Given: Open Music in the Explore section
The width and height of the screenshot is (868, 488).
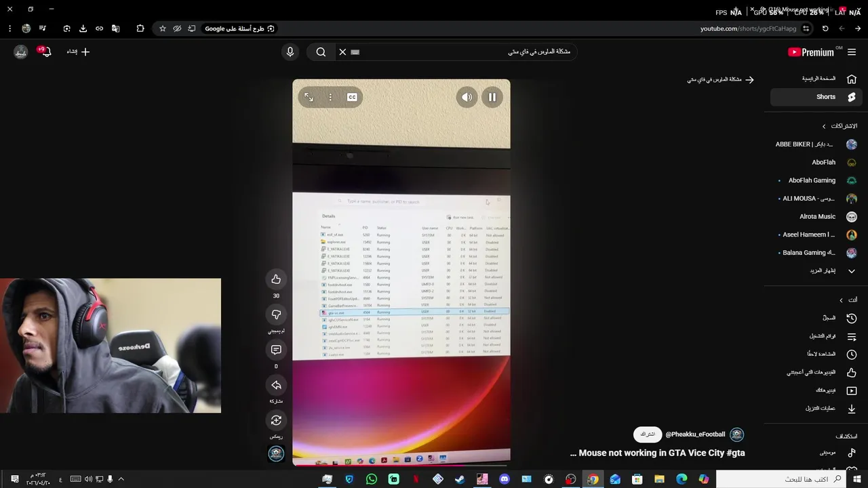Looking at the screenshot, I should point(816,452).
